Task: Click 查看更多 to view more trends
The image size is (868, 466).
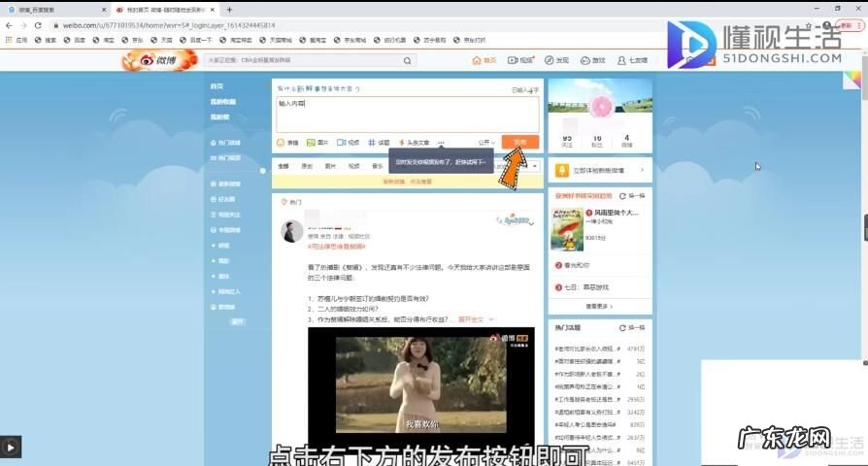Action: [599, 306]
